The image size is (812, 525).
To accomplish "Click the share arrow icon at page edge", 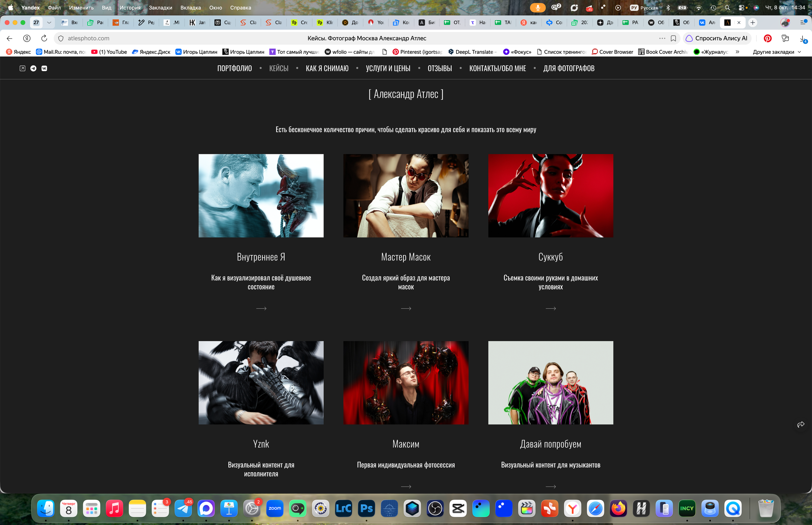I will (x=801, y=424).
